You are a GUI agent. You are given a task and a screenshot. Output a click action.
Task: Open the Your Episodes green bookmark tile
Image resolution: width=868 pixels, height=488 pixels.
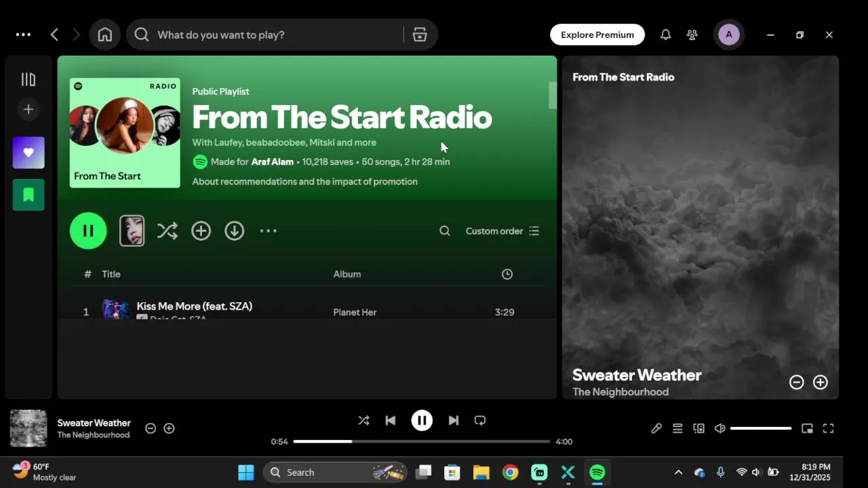click(x=28, y=195)
